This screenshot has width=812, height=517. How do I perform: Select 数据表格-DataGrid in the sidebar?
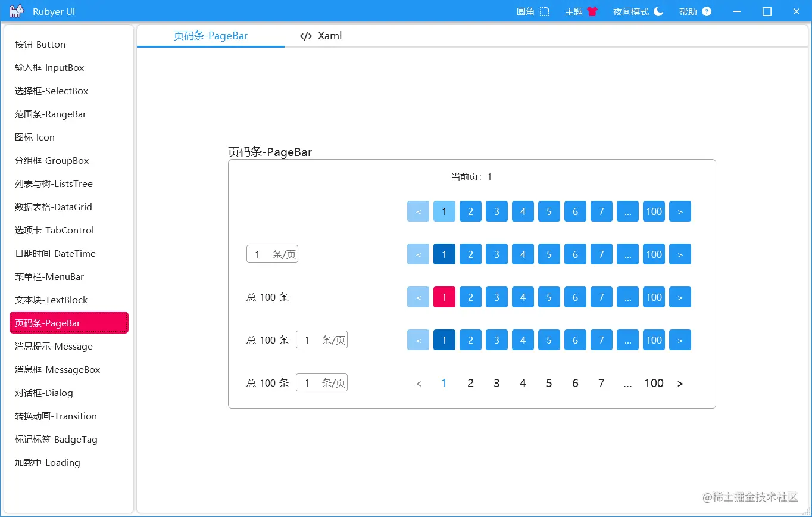[x=55, y=207]
